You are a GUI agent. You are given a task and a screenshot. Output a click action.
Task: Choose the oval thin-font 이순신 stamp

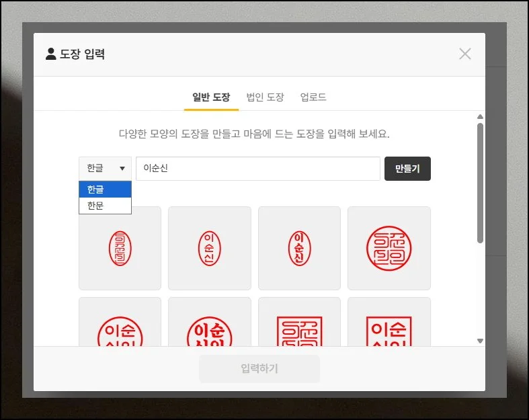click(x=210, y=248)
